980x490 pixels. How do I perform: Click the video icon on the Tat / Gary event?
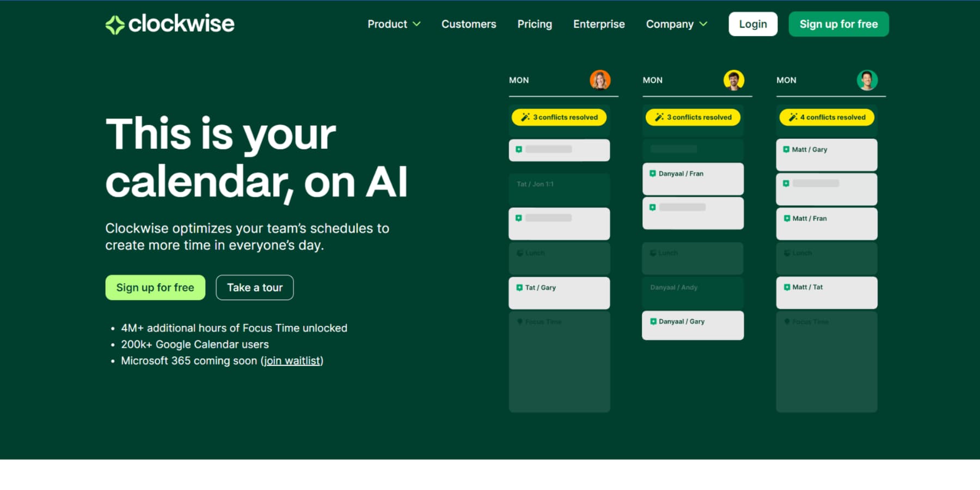point(519,287)
